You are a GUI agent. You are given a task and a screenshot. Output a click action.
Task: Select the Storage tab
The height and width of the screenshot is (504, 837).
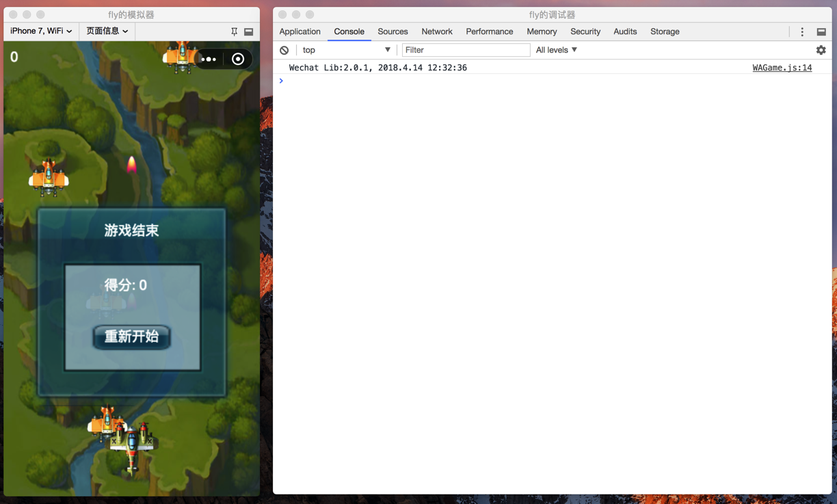665,31
